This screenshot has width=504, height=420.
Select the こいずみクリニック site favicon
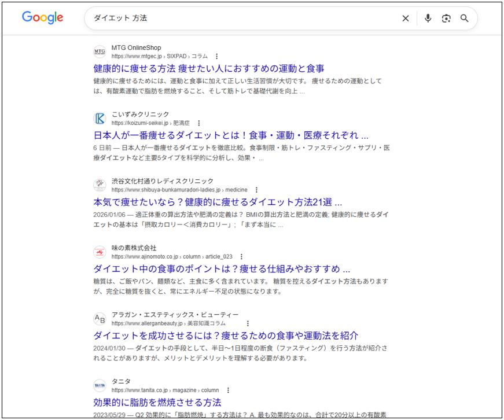[x=99, y=119]
